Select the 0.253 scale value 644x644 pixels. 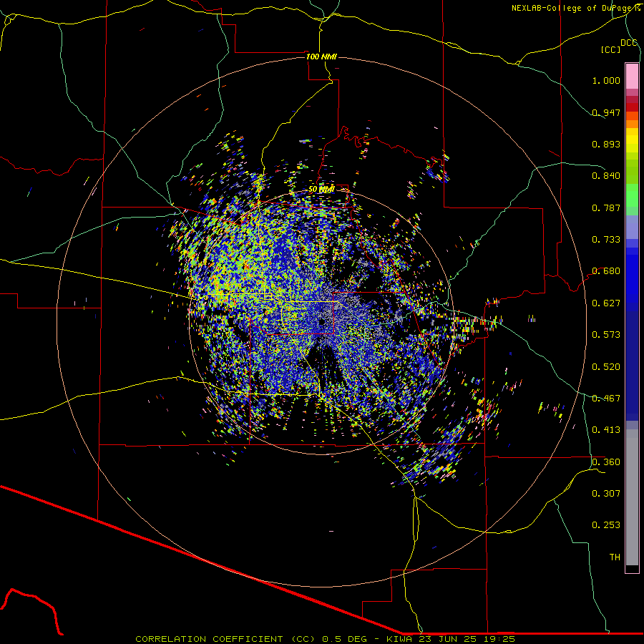[606, 525]
